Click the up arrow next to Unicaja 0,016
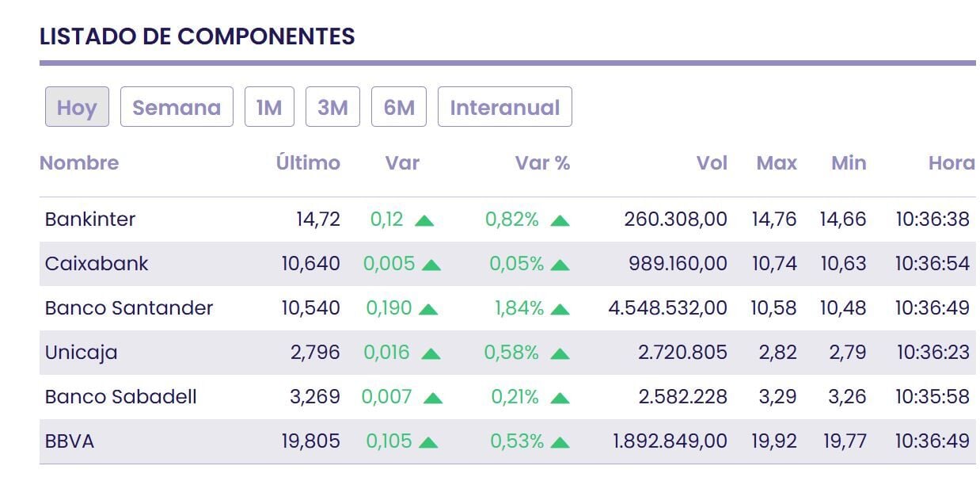The width and height of the screenshot is (980, 481). tap(431, 353)
